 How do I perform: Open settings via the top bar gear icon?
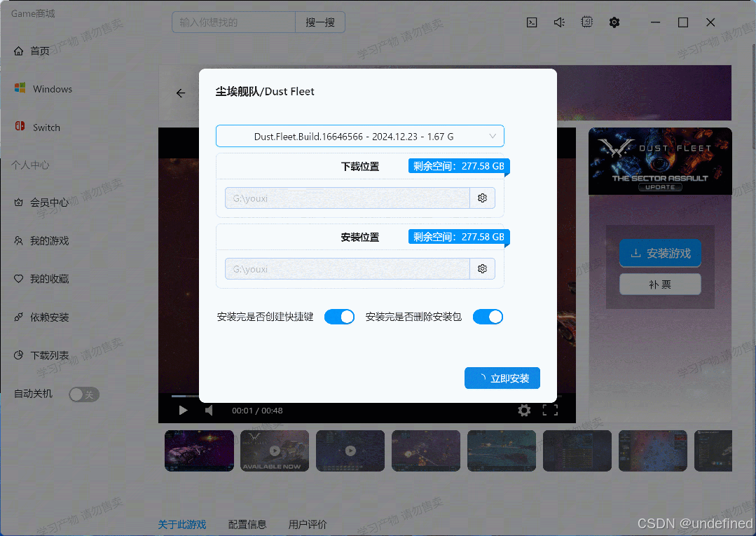pyautogui.click(x=614, y=22)
